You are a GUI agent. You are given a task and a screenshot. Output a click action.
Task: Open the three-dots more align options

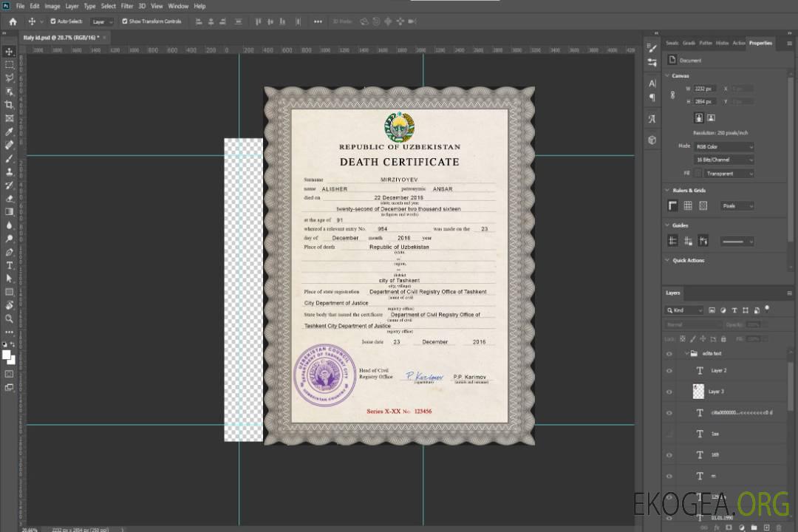pos(318,21)
